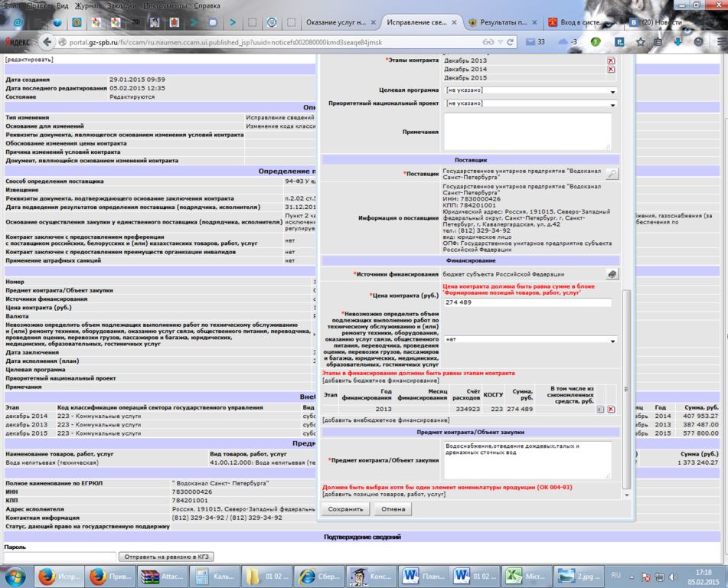Image resolution: width=728 pixels, height=588 pixels.
Task: Delete the Декабрь 2014 contract stage
Action: [611, 70]
